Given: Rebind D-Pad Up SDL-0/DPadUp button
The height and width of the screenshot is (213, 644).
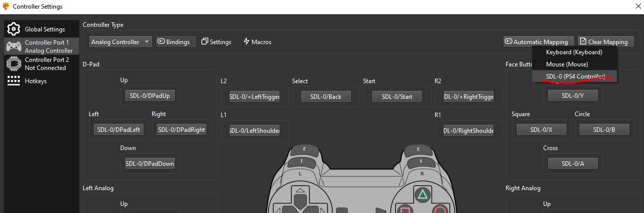Looking at the screenshot, I should (x=151, y=96).
